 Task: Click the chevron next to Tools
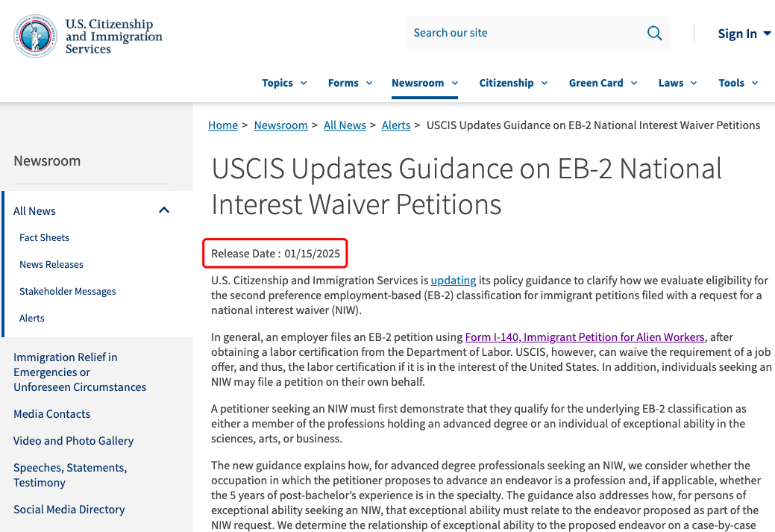755,83
